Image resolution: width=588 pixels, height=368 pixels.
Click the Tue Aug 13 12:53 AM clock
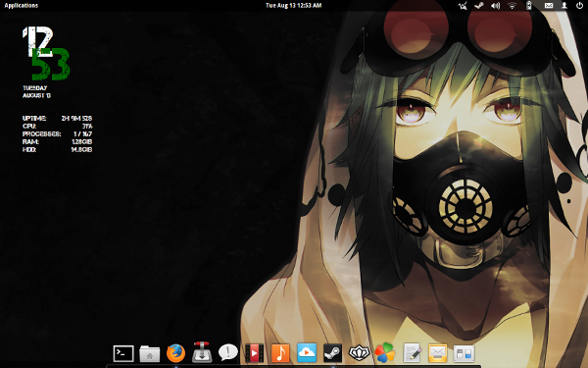[294, 5]
